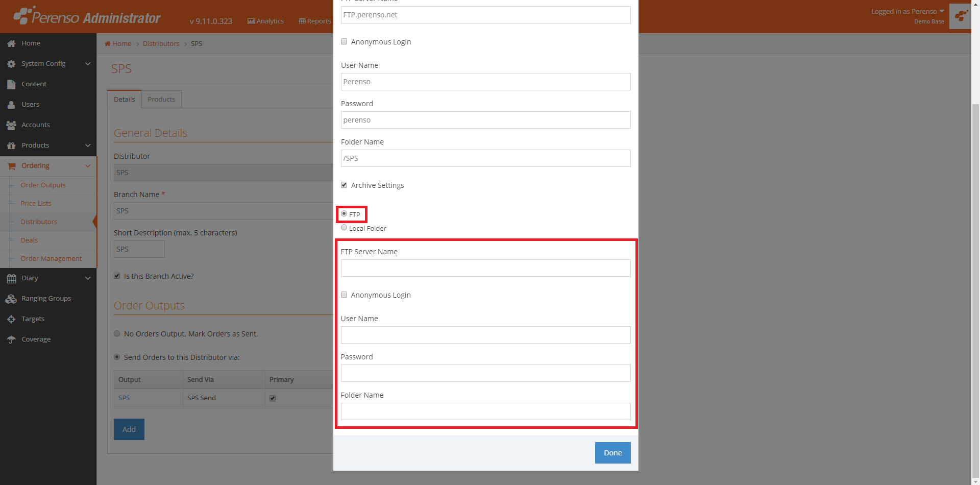Click the Ranging Groups cubes icon

coord(11,299)
